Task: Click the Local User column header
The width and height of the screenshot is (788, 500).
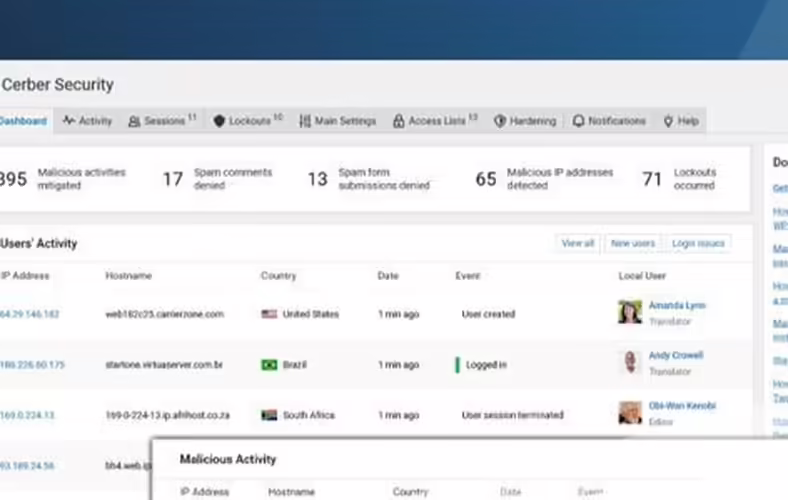Action: click(x=642, y=276)
